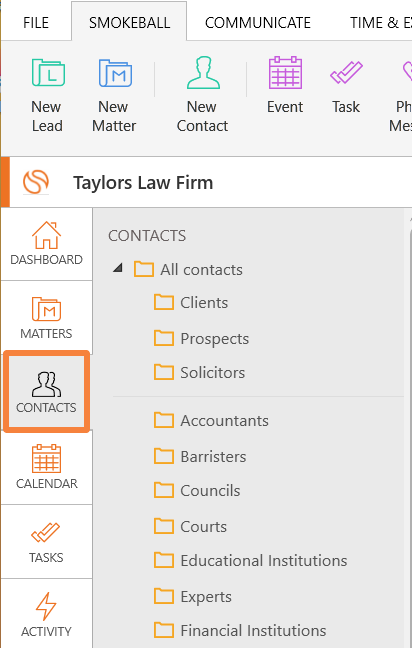
Task: Open the Calendar in the sidebar
Action: (46, 467)
